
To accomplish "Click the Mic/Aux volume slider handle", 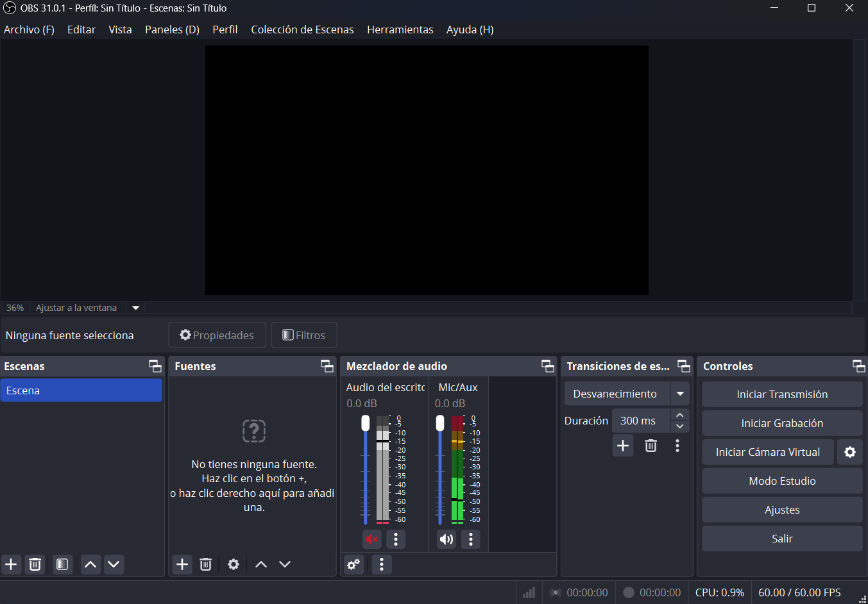I will [440, 423].
